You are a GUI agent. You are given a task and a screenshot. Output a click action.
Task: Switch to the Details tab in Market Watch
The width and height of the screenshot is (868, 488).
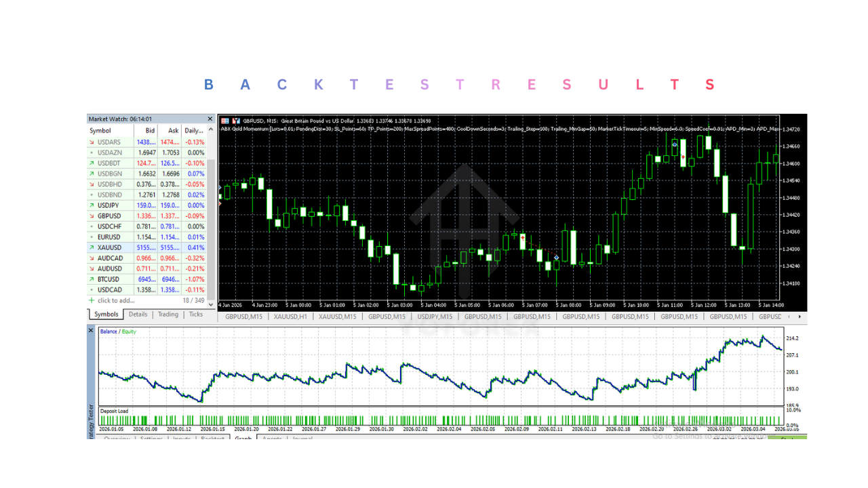tap(138, 314)
